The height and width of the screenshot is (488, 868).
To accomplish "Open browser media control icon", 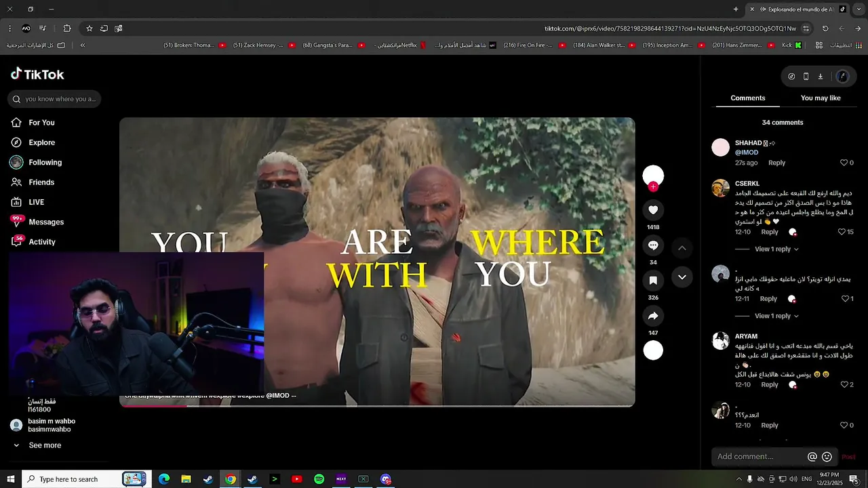I will (42, 28).
